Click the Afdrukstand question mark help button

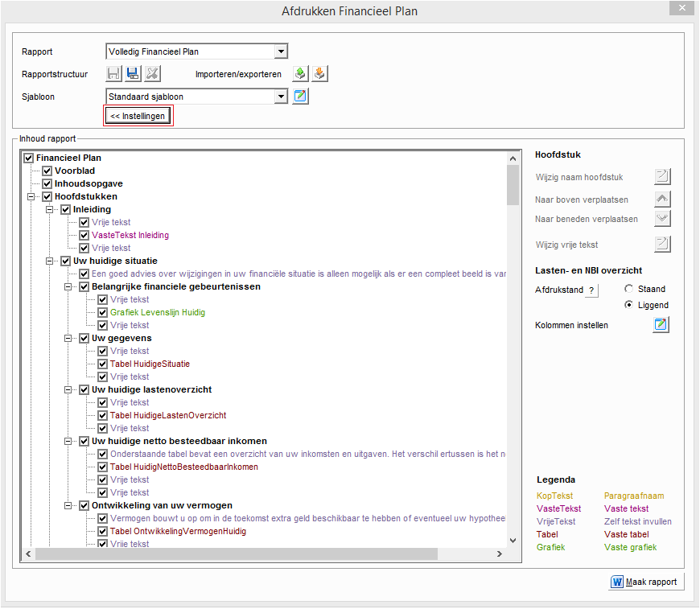pos(591,290)
